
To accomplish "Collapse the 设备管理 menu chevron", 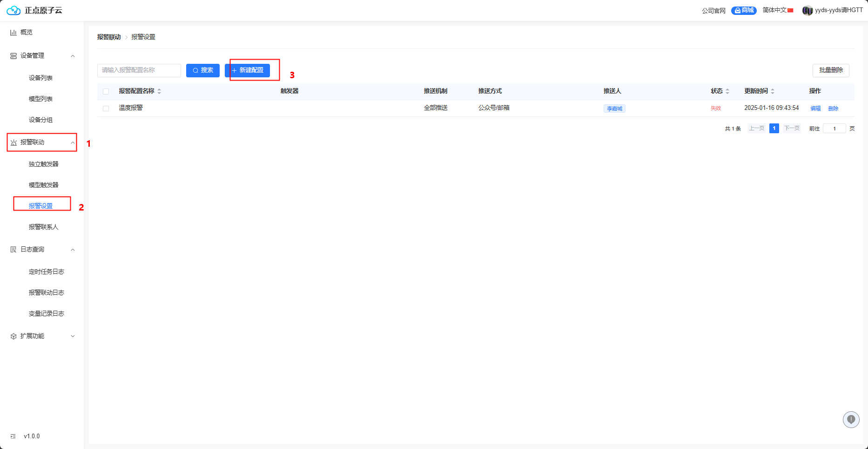I will (x=73, y=56).
